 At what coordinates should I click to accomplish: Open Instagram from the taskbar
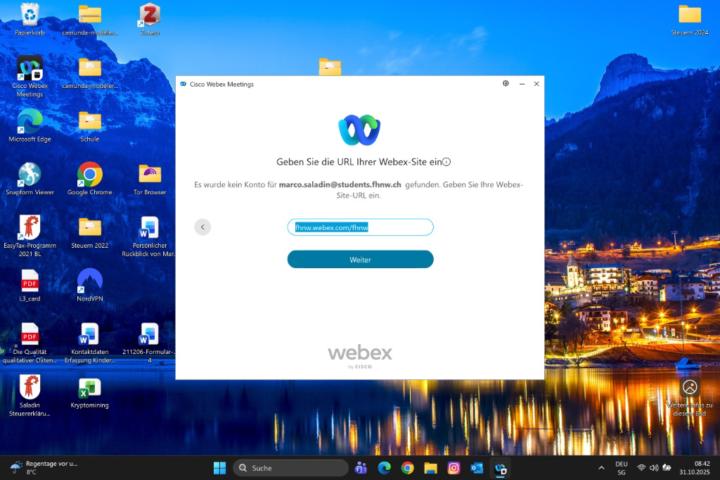[x=454, y=468]
